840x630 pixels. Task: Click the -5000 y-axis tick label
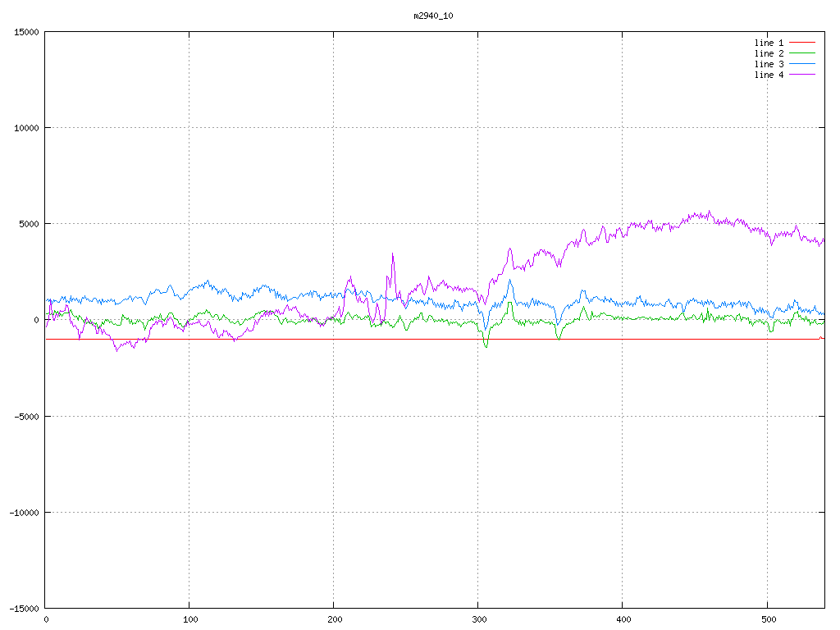point(26,416)
